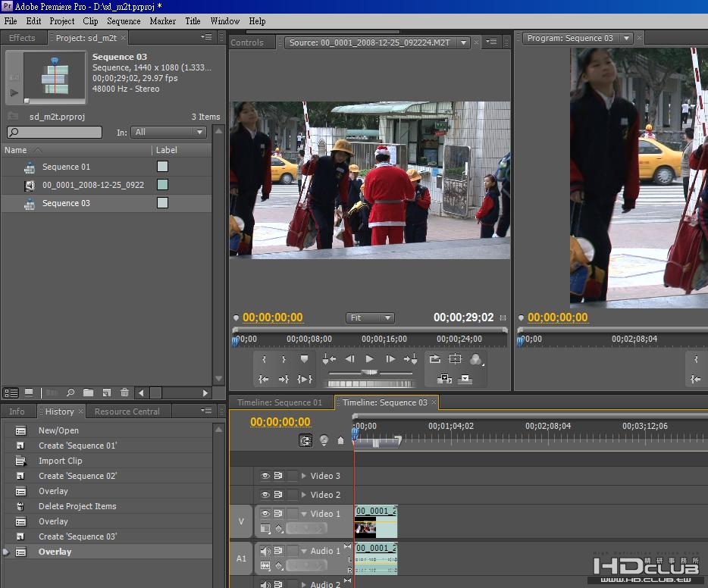This screenshot has height=588, width=708.
Task: Click Set Out Point in Source monitor
Action: (x=284, y=359)
